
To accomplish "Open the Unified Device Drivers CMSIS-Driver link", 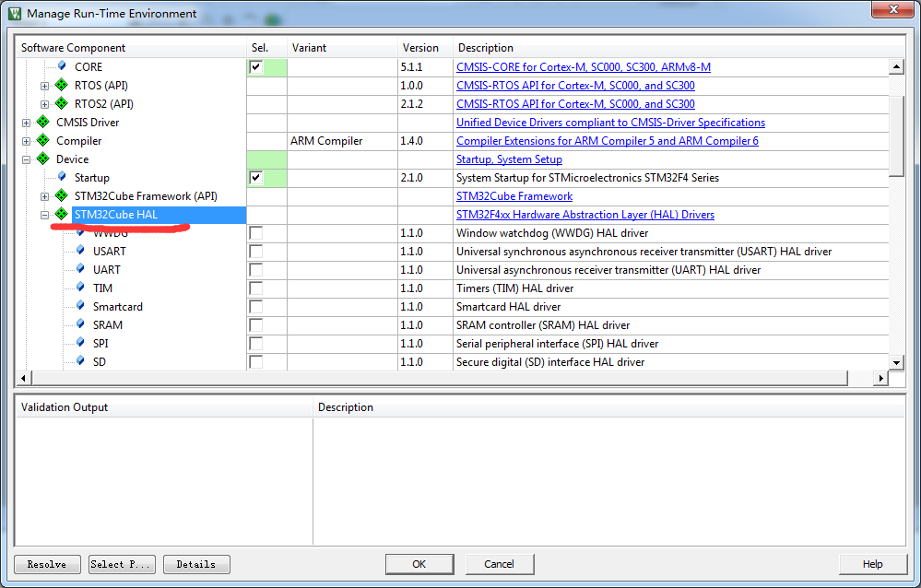I will point(610,123).
